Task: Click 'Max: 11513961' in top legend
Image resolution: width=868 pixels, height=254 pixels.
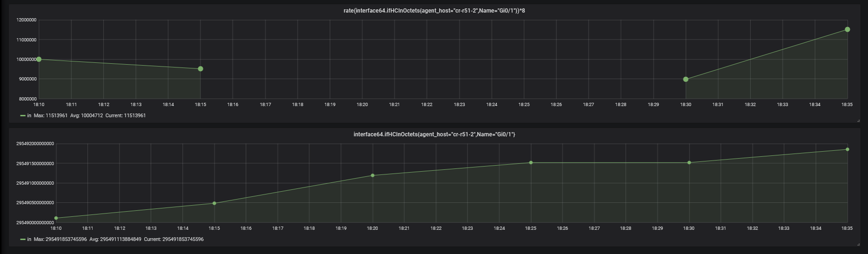Action: pyautogui.click(x=51, y=115)
